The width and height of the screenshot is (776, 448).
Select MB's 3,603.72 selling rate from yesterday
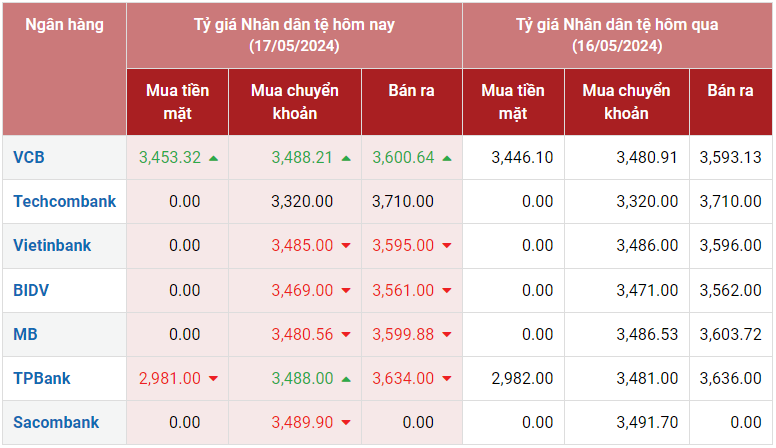(x=730, y=334)
